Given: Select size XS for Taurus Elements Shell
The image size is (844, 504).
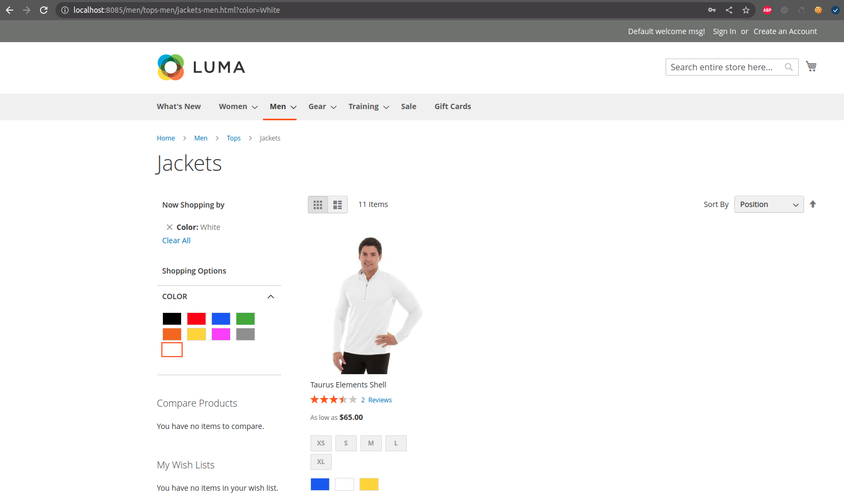Looking at the screenshot, I should [x=321, y=443].
